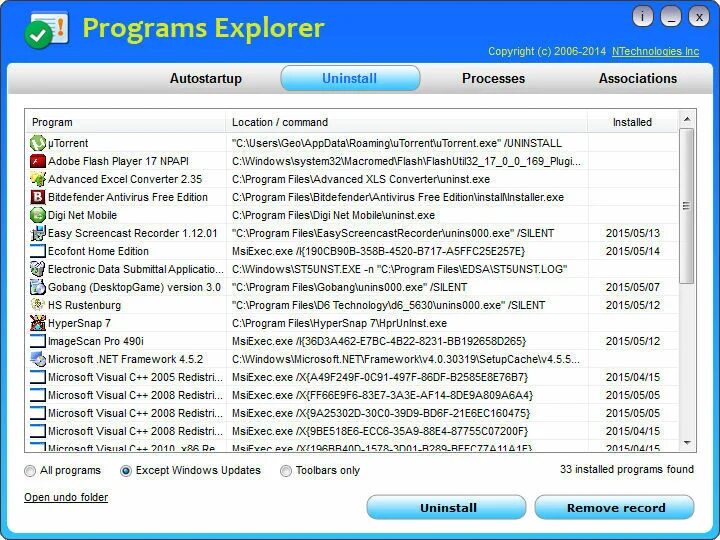Click the Easy Screencast Recorder icon
Screen dimensions: 720x540
tap(38, 233)
